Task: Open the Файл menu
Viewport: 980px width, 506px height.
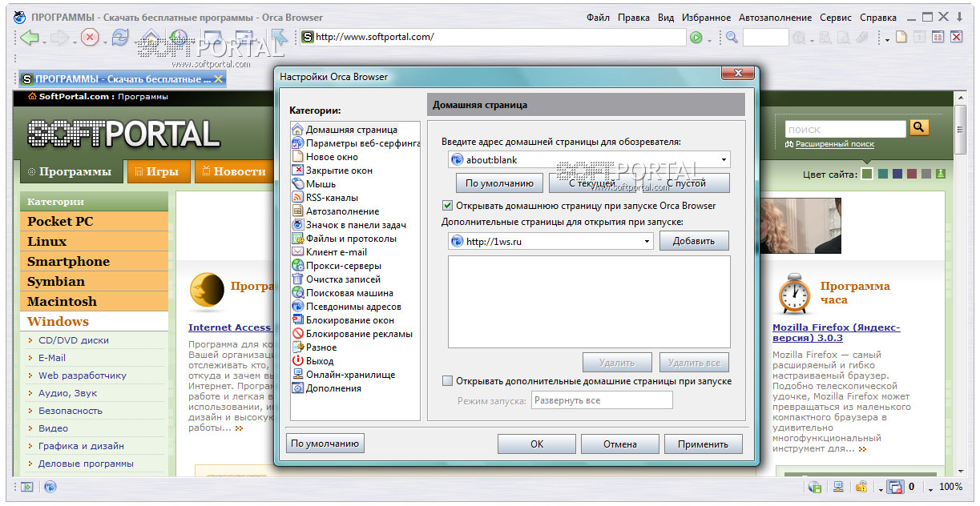Action: tap(598, 18)
